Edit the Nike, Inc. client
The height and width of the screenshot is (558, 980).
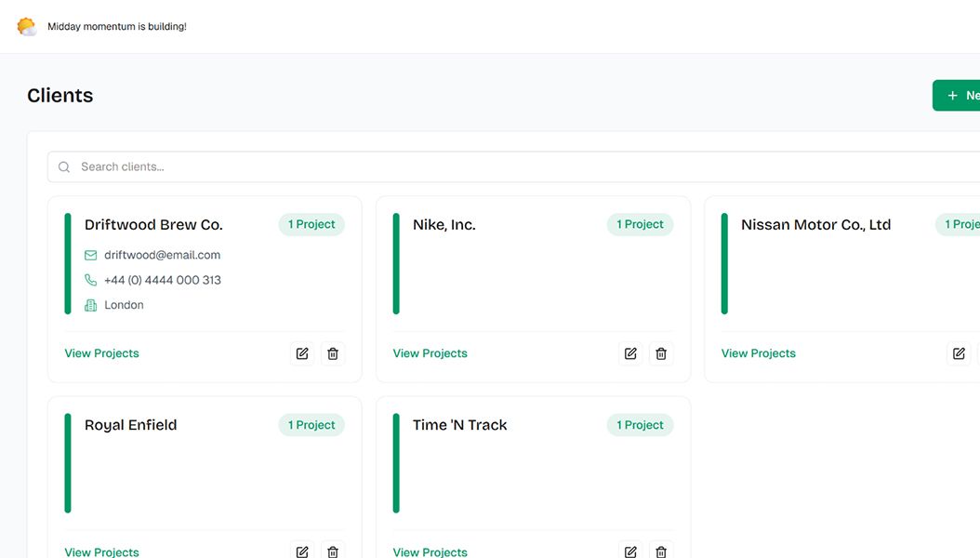point(630,353)
